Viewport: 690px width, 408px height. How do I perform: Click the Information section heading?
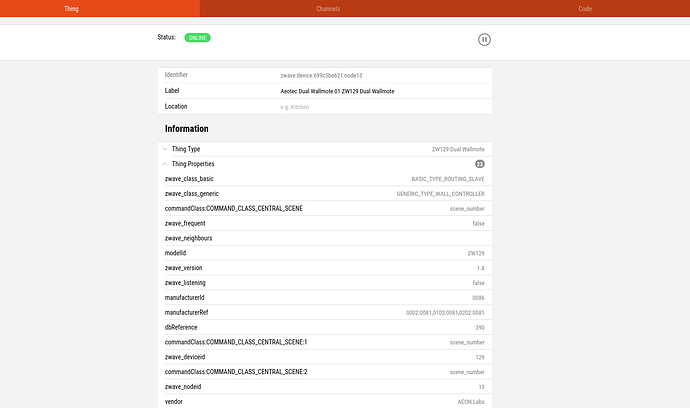pyautogui.click(x=187, y=129)
